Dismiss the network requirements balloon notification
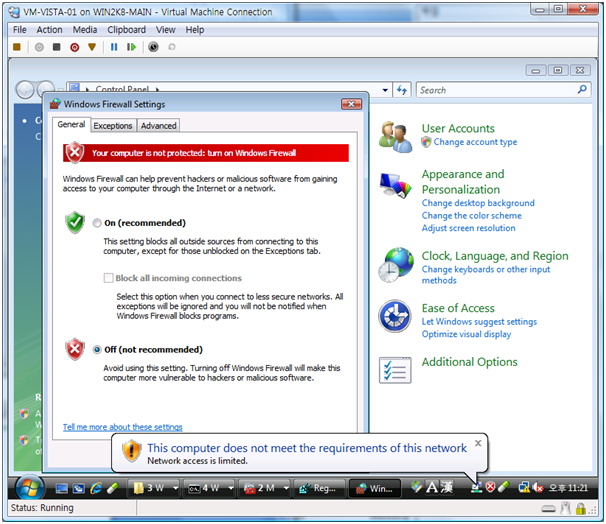Image resolution: width=606 pixels, height=524 pixels. (478, 443)
